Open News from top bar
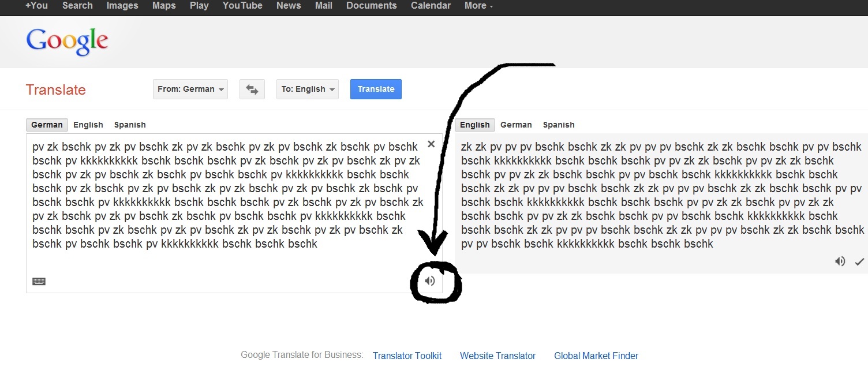The image size is (868, 370). pos(289,6)
